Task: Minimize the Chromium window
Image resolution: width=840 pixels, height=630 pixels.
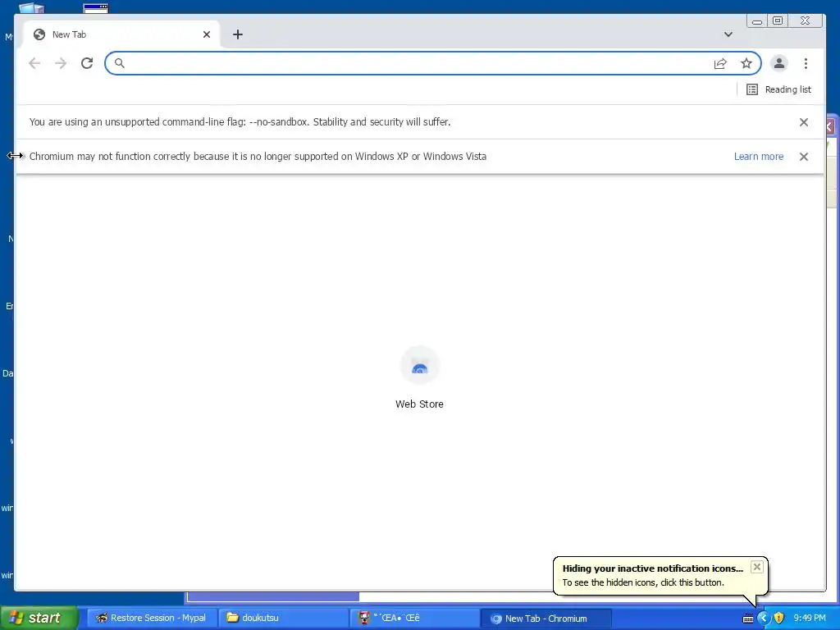Action: pos(757,21)
